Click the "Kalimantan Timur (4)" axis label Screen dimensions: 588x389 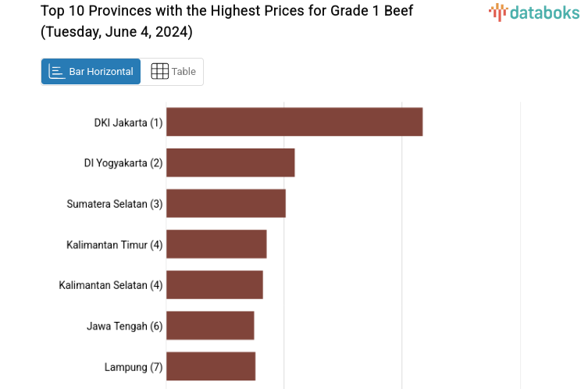pos(115,244)
